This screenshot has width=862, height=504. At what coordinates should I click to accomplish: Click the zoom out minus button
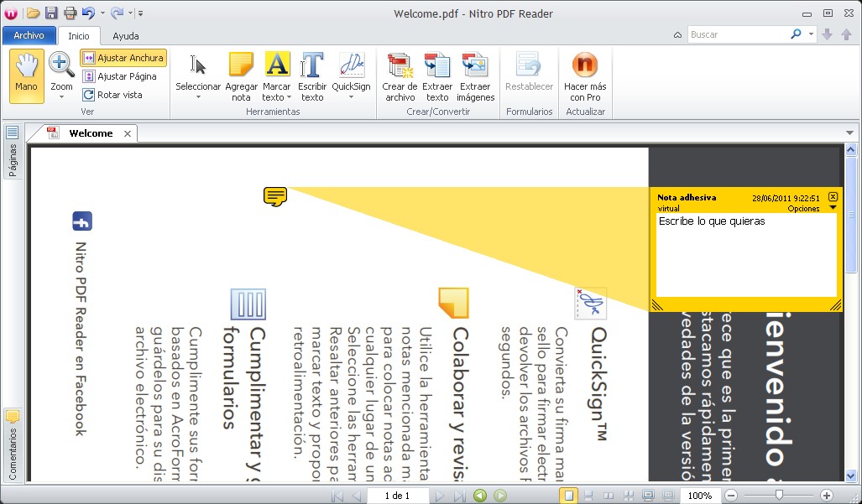730,496
